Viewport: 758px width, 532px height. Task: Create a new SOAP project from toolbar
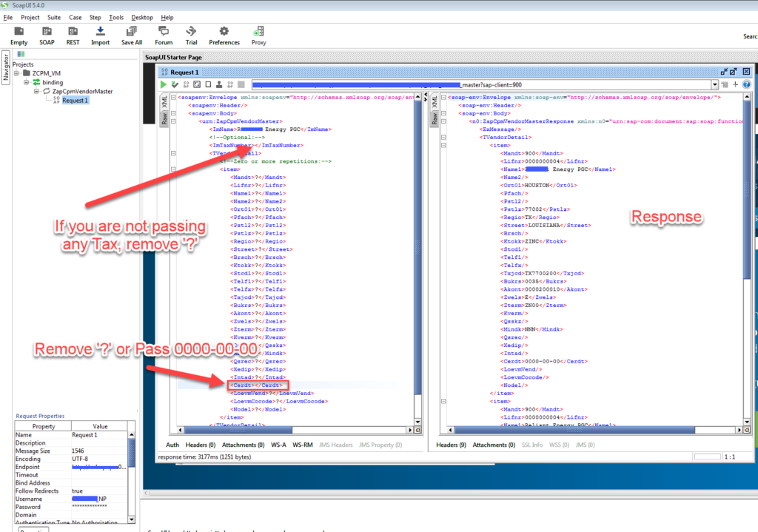[x=47, y=32]
